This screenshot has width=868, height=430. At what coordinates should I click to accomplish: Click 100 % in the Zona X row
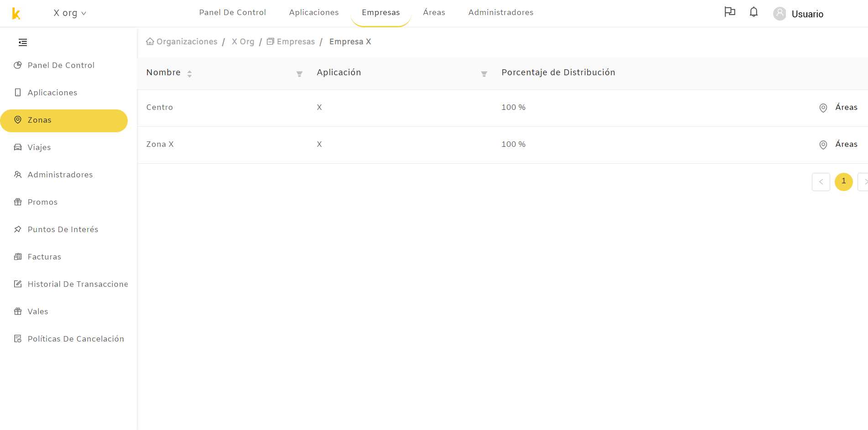(x=514, y=144)
